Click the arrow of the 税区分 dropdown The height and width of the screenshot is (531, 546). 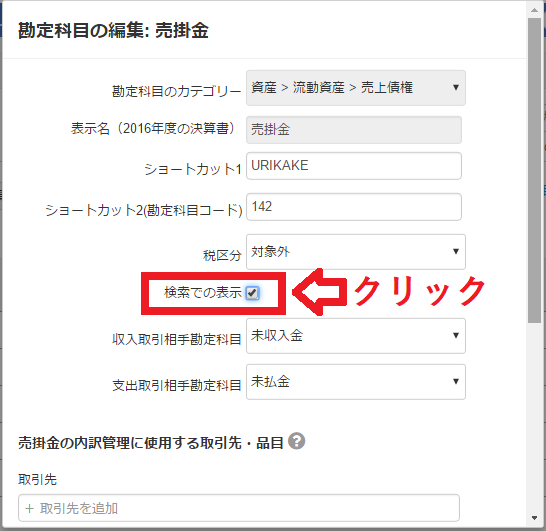(x=455, y=251)
